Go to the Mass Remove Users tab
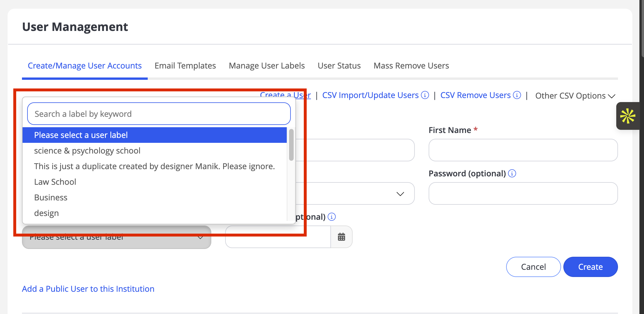The image size is (644, 314). pyautogui.click(x=411, y=66)
